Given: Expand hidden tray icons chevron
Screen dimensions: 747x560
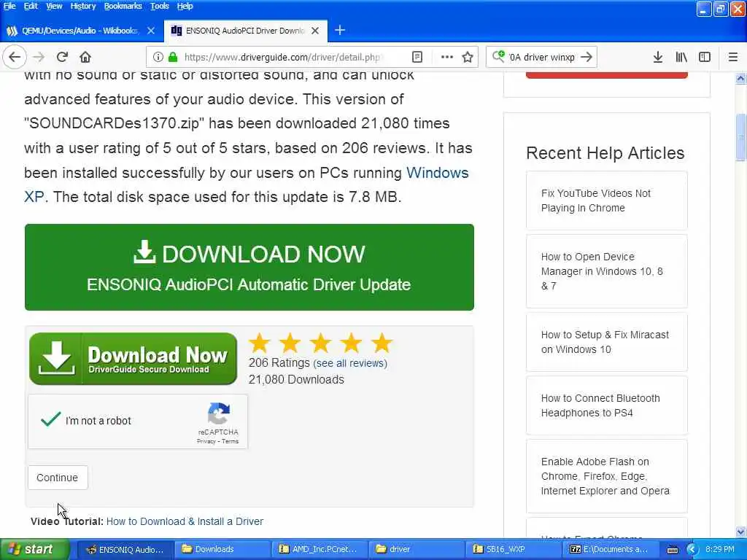Looking at the screenshot, I should click(x=692, y=550).
